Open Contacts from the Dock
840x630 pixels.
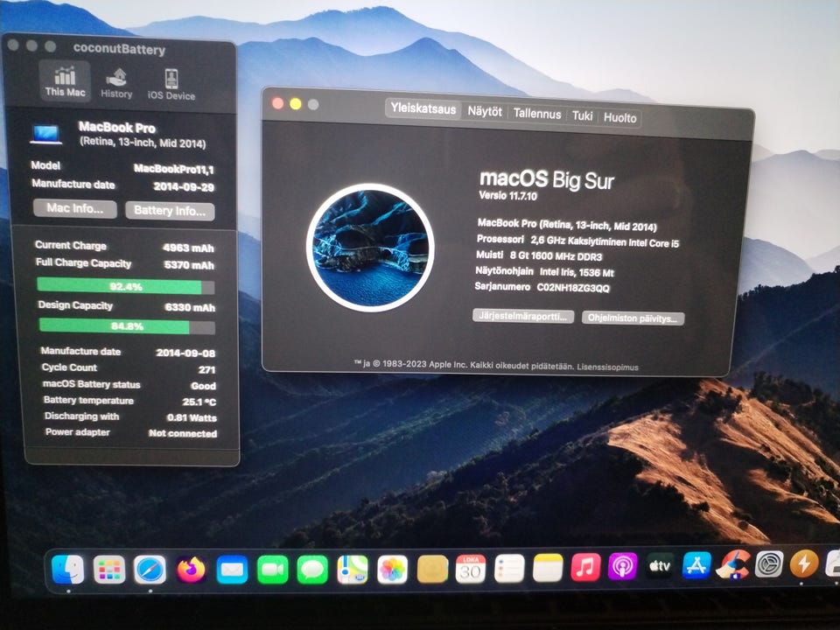[x=432, y=569]
